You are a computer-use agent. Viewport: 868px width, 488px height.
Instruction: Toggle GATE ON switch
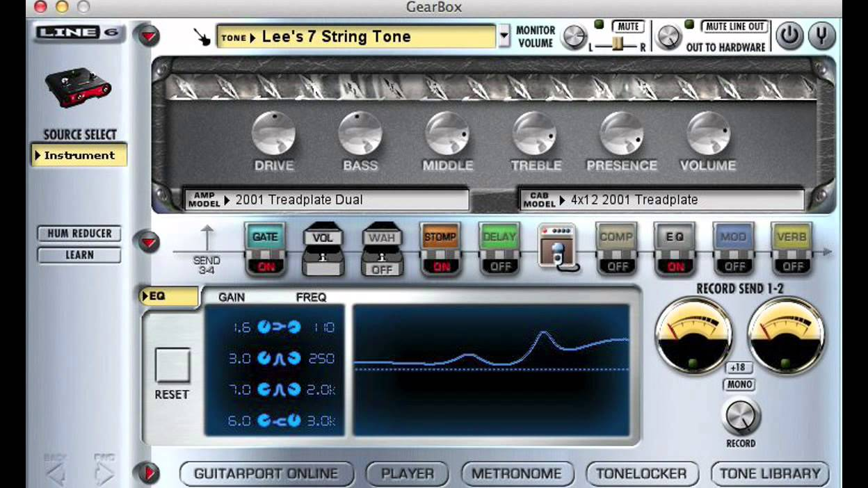click(265, 266)
